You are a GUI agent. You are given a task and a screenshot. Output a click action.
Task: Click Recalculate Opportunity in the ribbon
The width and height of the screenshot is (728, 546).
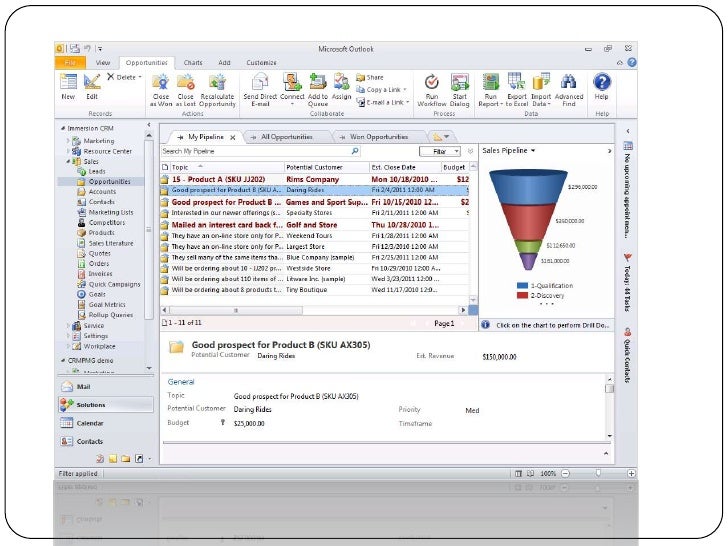point(216,83)
